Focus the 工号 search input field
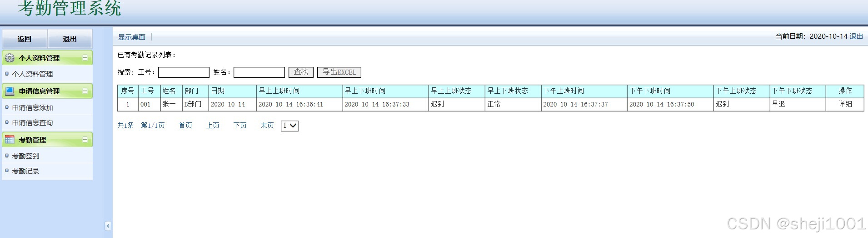 pos(184,72)
